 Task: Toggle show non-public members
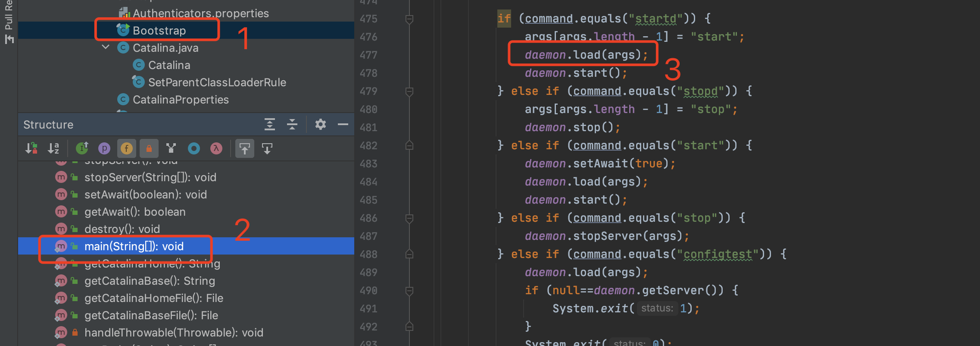click(x=149, y=148)
